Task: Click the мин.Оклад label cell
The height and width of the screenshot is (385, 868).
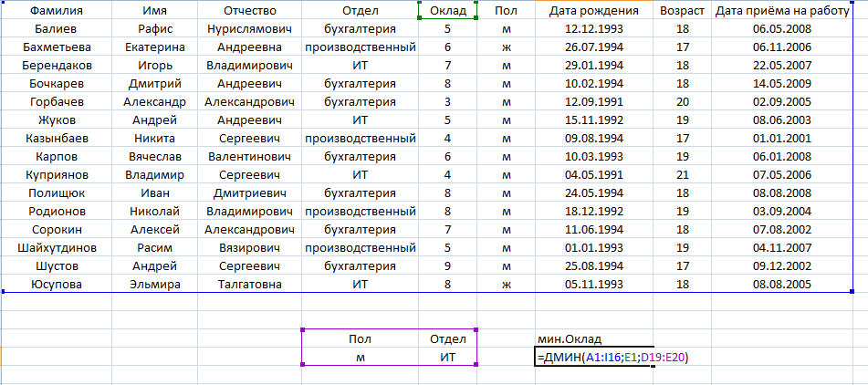Action: point(594,338)
